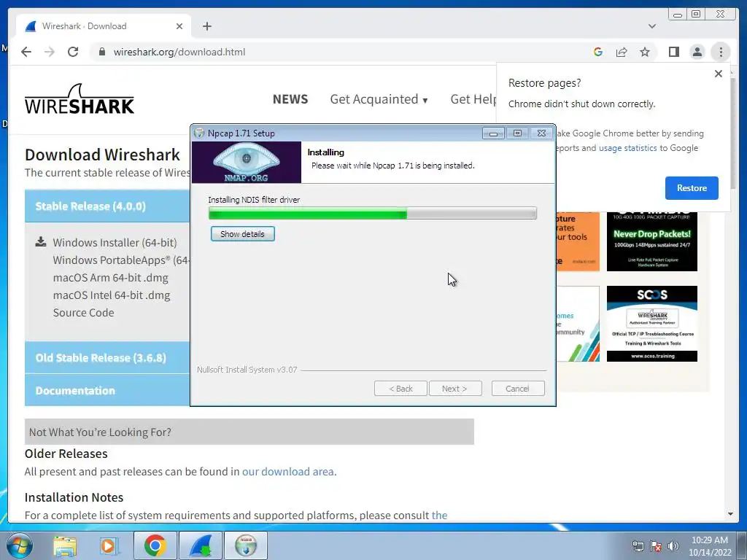
Task: Open the Never Drop Packets ad
Action: 651,242
